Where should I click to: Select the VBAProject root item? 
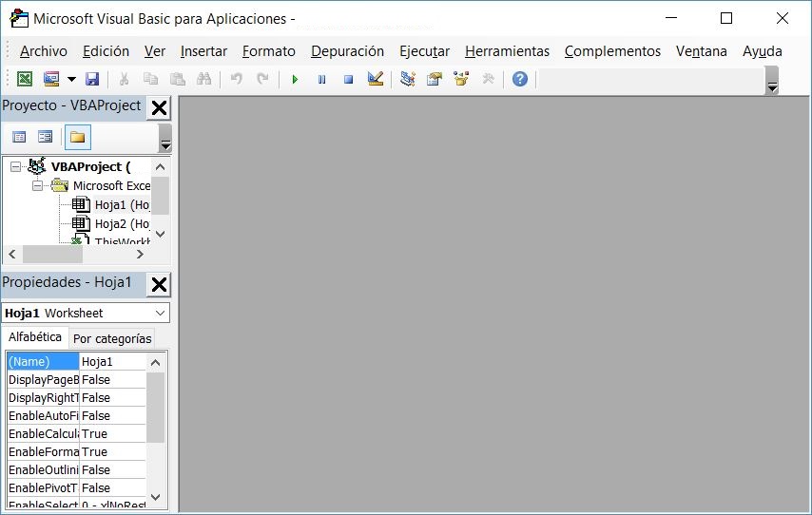(90, 166)
